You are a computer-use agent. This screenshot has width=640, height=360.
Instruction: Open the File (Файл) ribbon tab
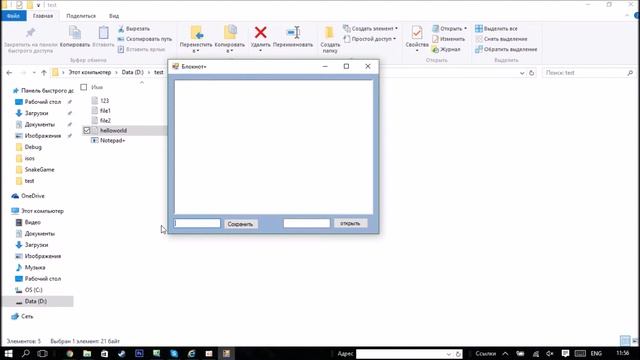[x=13, y=16]
